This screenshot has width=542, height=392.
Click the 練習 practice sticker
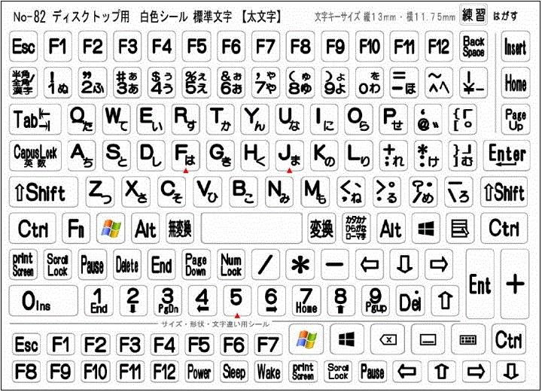tap(473, 14)
